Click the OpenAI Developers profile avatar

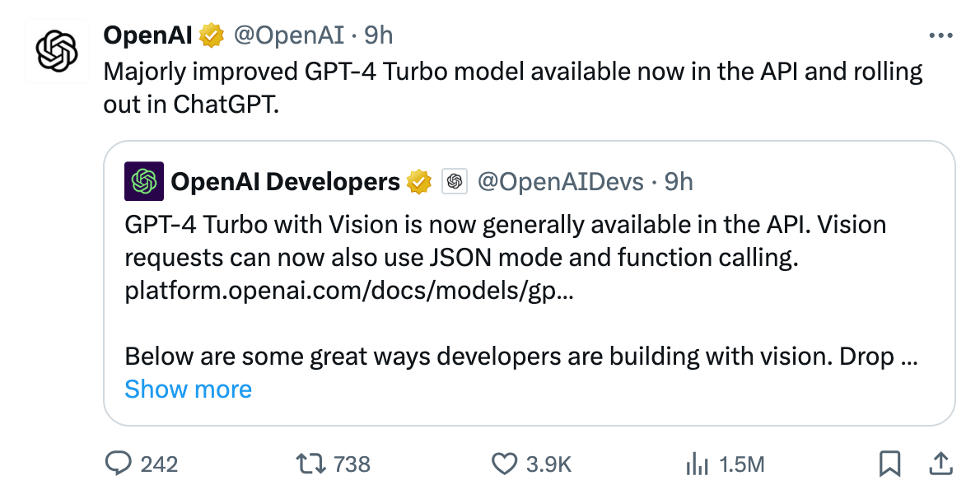click(144, 181)
